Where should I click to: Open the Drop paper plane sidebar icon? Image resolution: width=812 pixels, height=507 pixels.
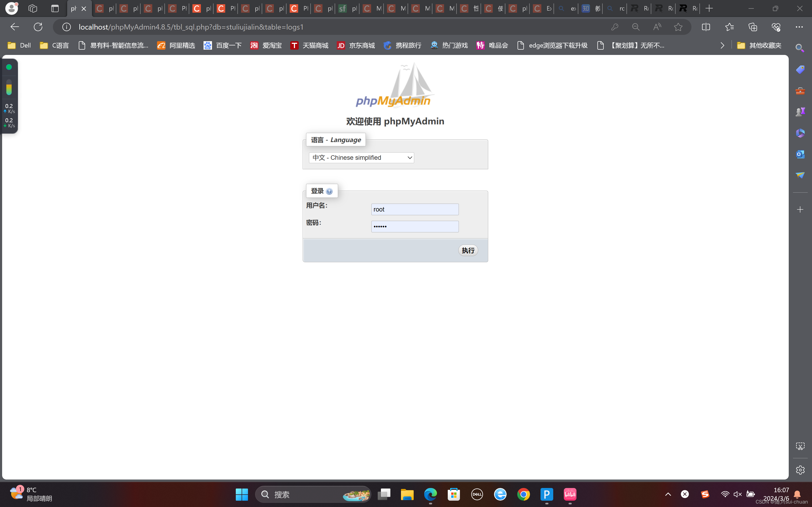tap(801, 175)
